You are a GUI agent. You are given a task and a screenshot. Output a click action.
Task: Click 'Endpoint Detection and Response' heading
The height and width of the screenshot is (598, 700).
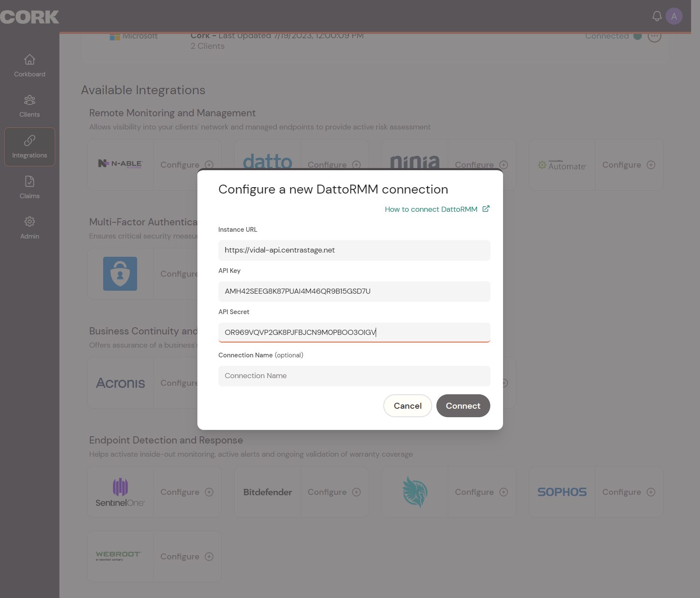point(166,440)
